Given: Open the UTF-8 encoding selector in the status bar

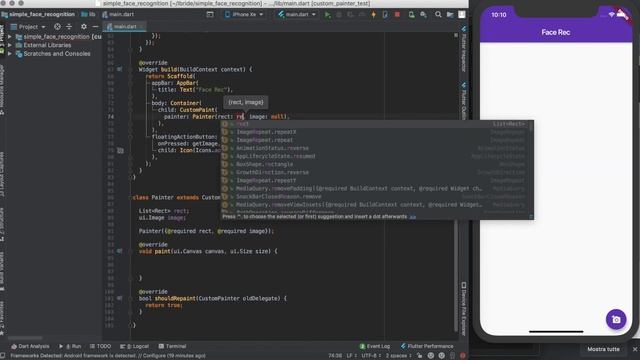Looking at the screenshot, I should tap(371, 356).
